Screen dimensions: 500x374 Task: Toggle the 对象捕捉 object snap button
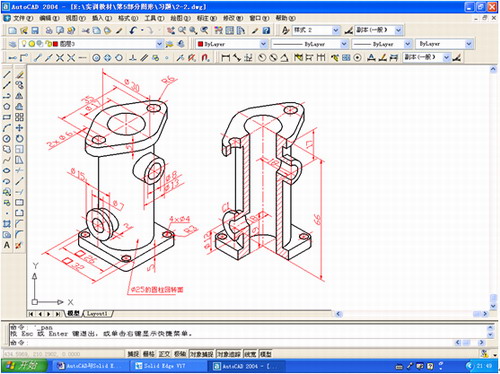[202, 354]
